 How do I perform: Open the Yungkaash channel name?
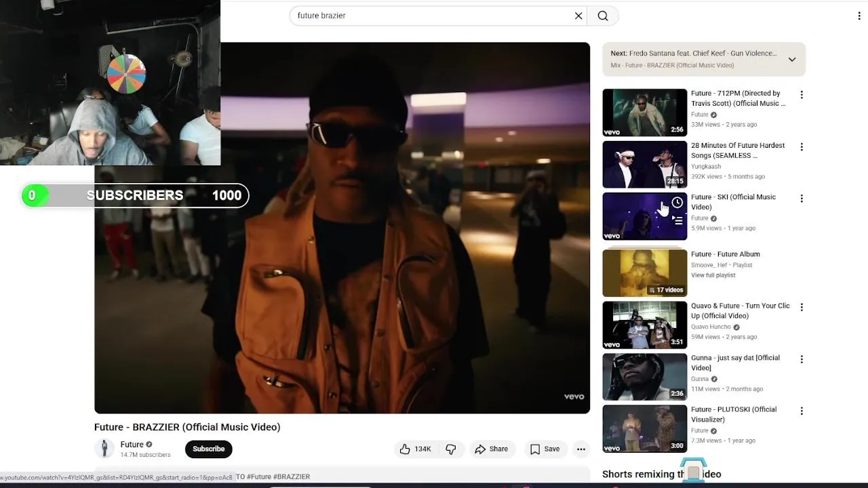(x=706, y=166)
